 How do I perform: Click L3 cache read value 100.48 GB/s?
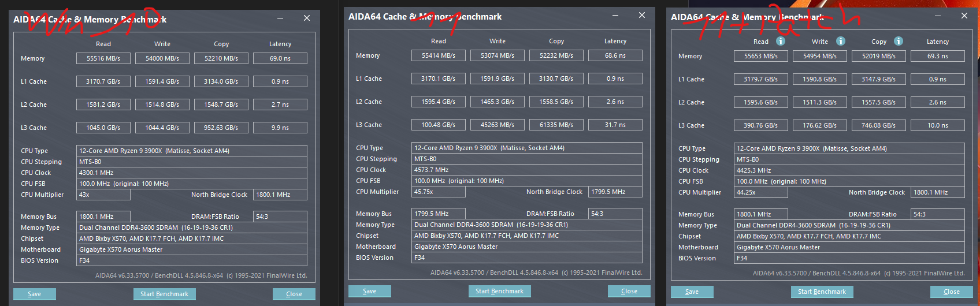(x=439, y=125)
